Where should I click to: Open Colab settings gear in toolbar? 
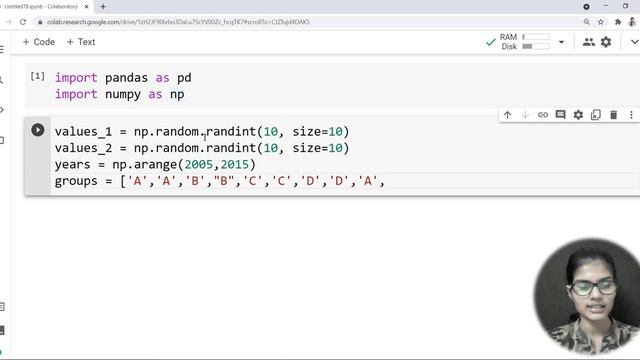(x=606, y=42)
